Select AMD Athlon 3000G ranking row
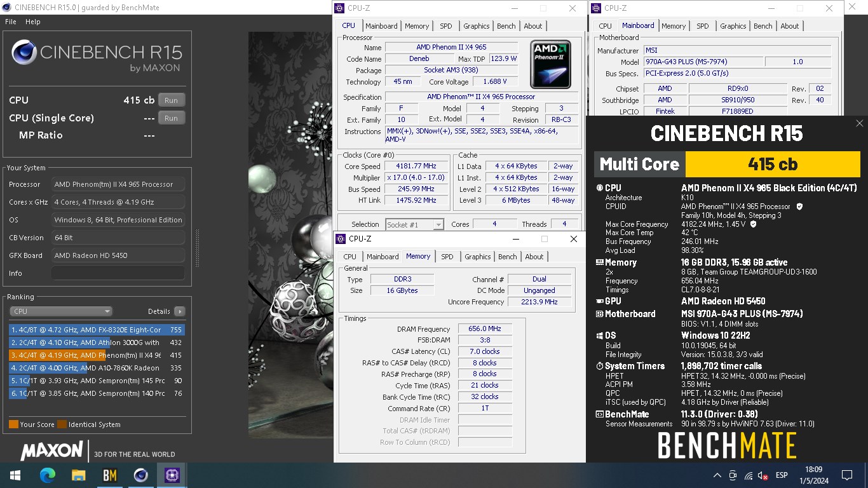 pos(97,342)
